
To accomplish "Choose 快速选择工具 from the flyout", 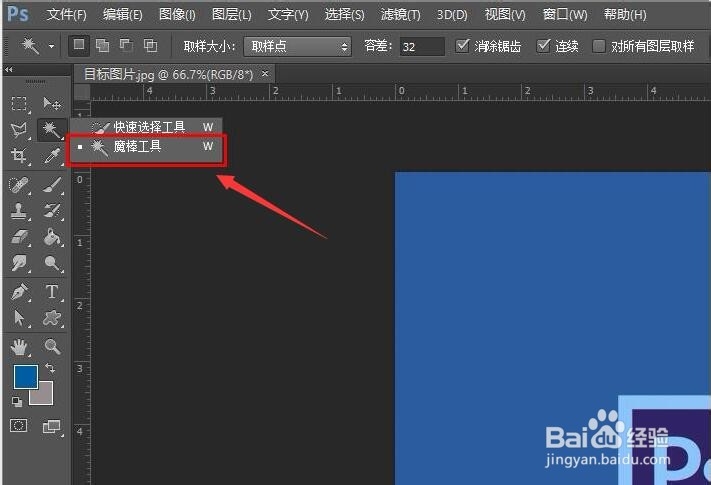I will 146,126.
